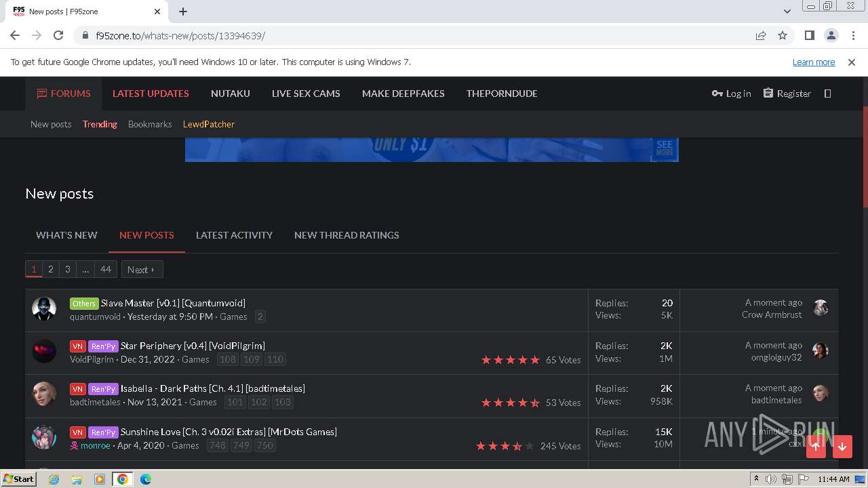Go to page 2
Image resolution: width=868 pixels, height=488 pixels.
pos(50,269)
